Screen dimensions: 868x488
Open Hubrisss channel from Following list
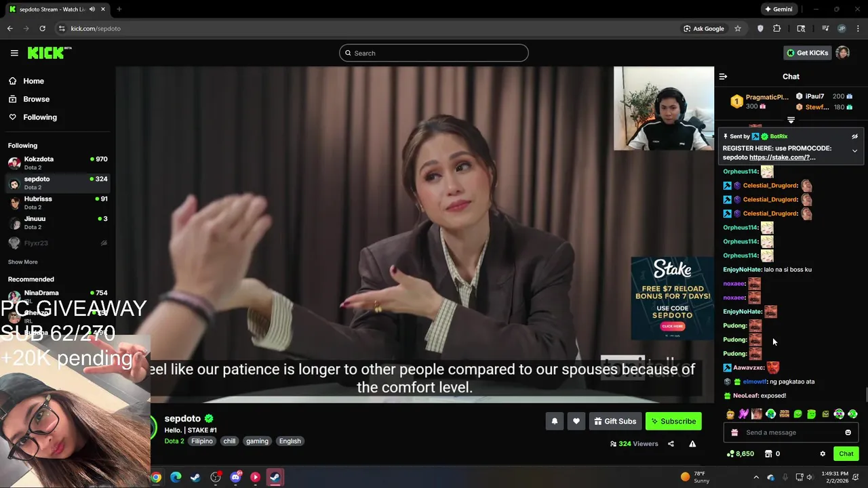58,203
